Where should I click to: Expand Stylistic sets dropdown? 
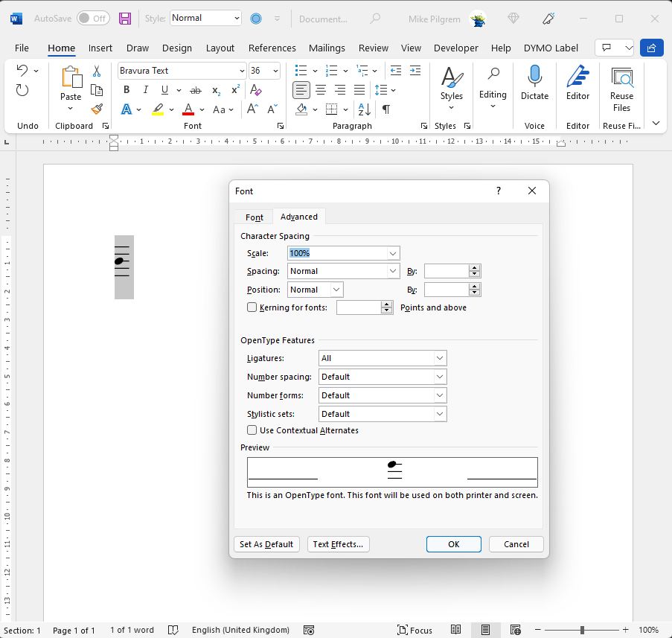440,414
